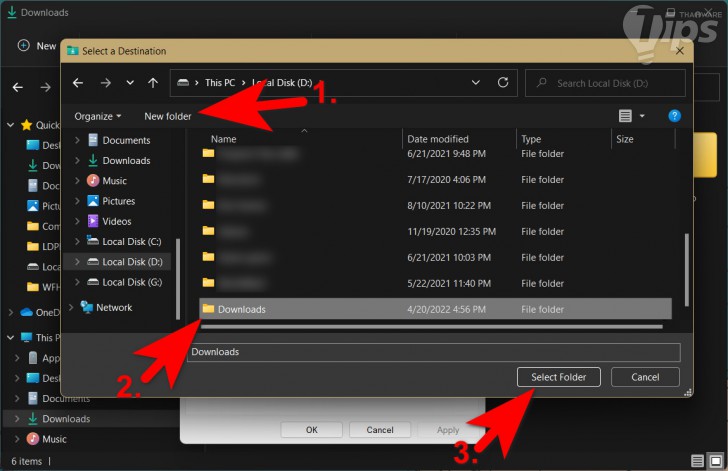Expand Music node in dialog tree

pyautogui.click(x=78, y=181)
